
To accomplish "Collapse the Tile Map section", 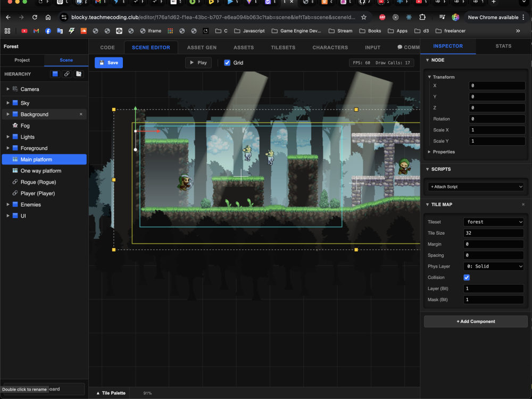I will pos(428,205).
